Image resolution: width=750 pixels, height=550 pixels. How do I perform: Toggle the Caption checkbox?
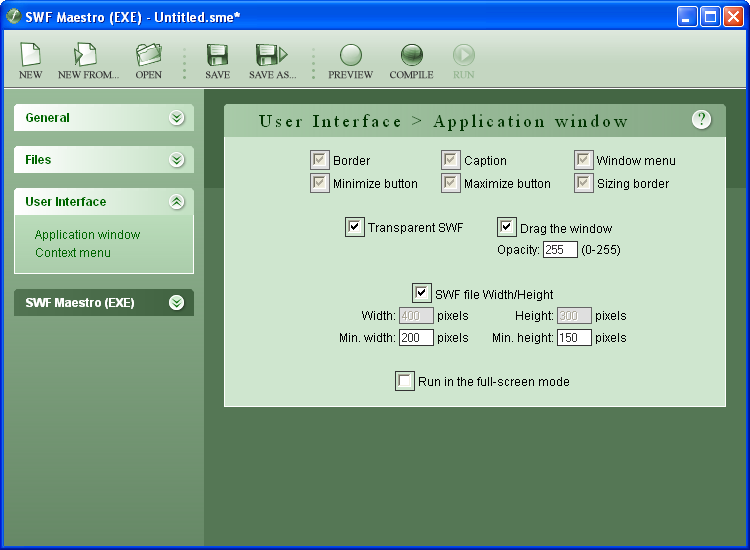451,160
